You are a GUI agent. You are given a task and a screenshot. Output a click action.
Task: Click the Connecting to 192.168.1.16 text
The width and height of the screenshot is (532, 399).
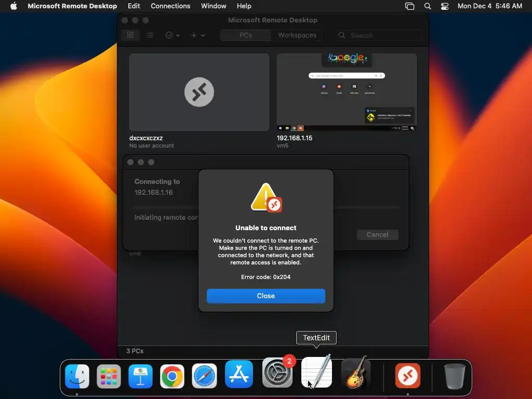click(x=157, y=187)
